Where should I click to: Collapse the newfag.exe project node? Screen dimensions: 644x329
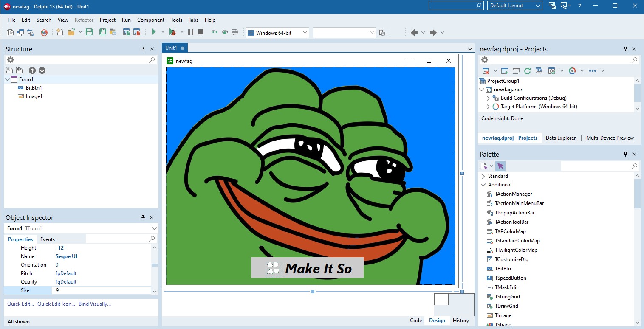coord(481,90)
